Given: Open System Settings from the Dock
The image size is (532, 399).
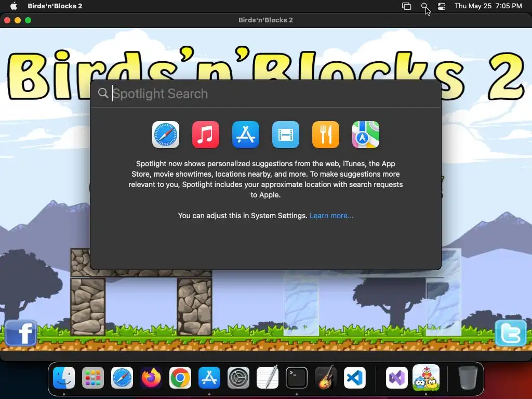Looking at the screenshot, I should tap(238, 378).
